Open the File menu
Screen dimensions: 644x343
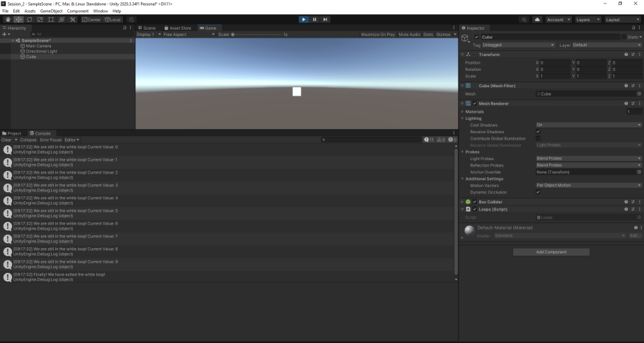6,11
